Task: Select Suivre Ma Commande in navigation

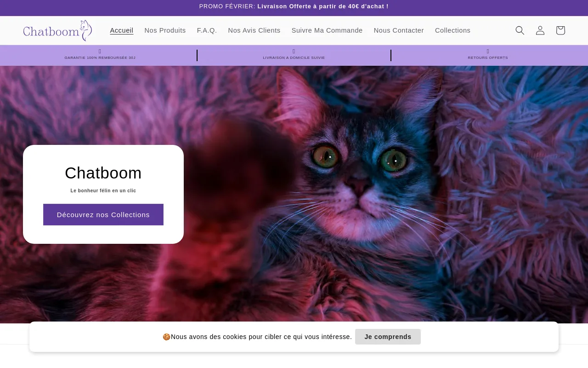Action: click(x=327, y=30)
